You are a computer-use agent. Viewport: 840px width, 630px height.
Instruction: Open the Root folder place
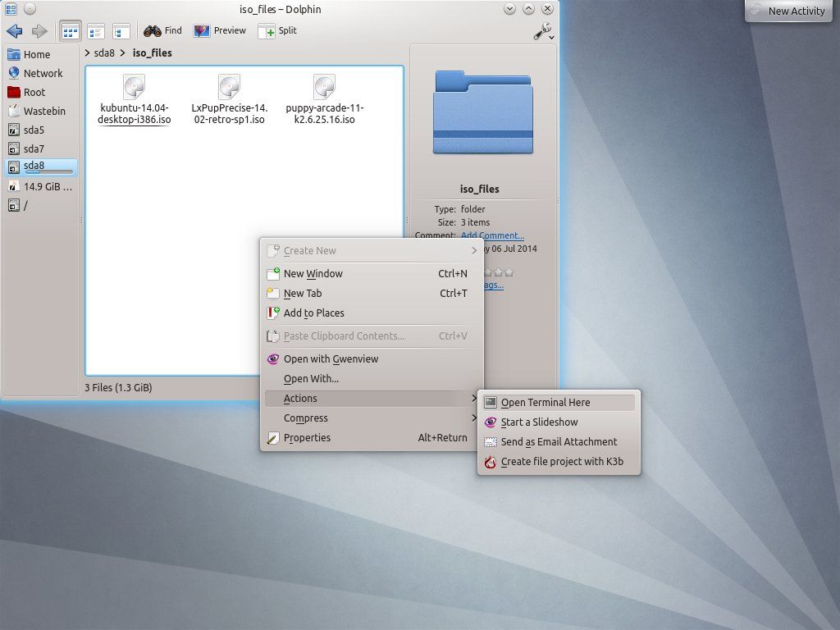(x=40, y=92)
